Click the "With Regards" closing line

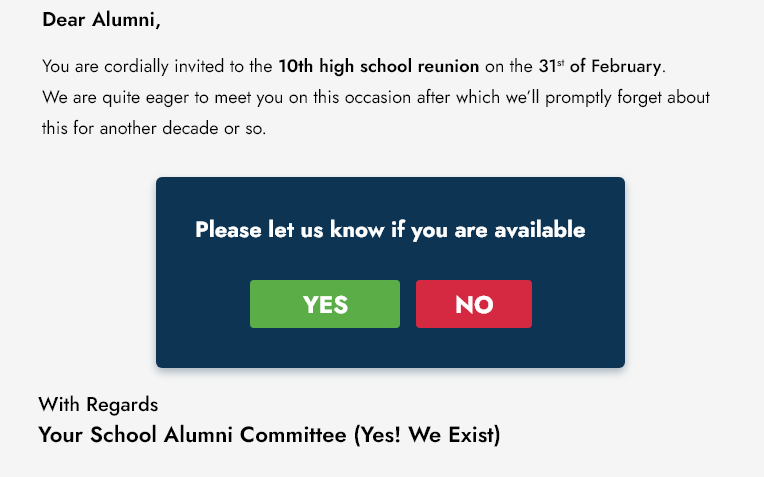point(98,404)
